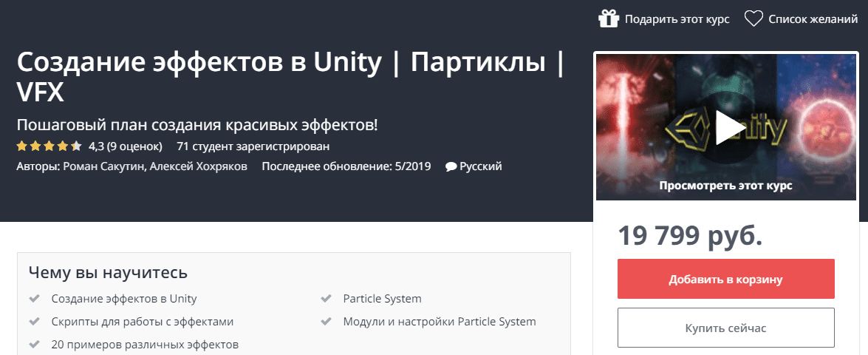868x355 pixels.
Task: Click checkmark beside "Particle System"
Action: click(326, 299)
